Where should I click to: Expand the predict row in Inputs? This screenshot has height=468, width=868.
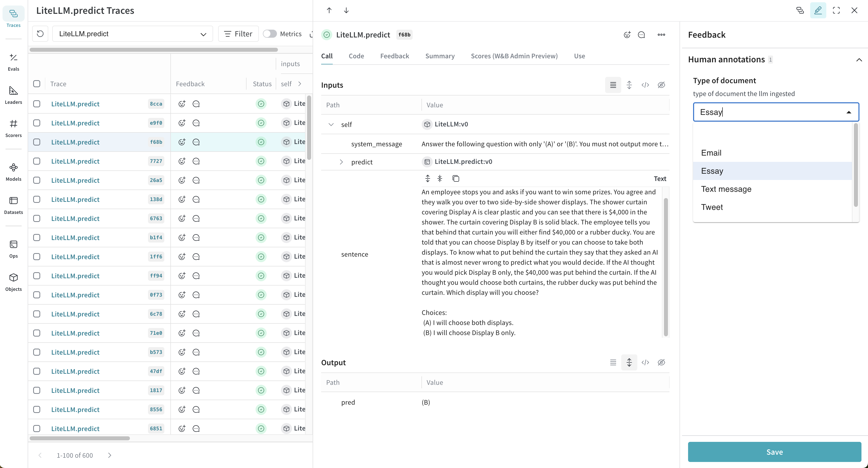coord(341,162)
